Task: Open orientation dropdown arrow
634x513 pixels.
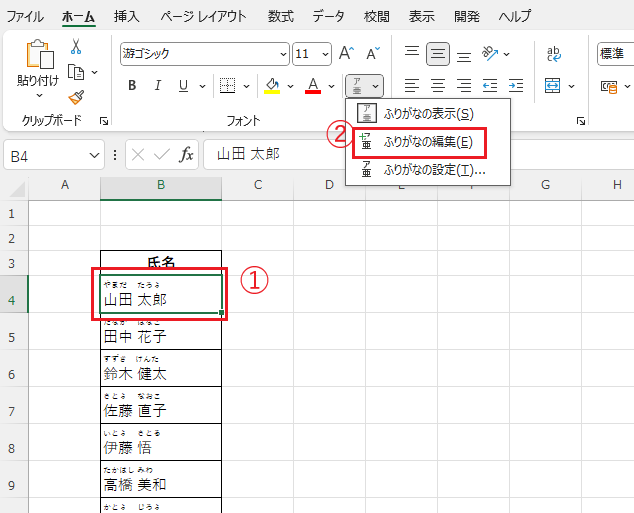Action: [x=506, y=54]
